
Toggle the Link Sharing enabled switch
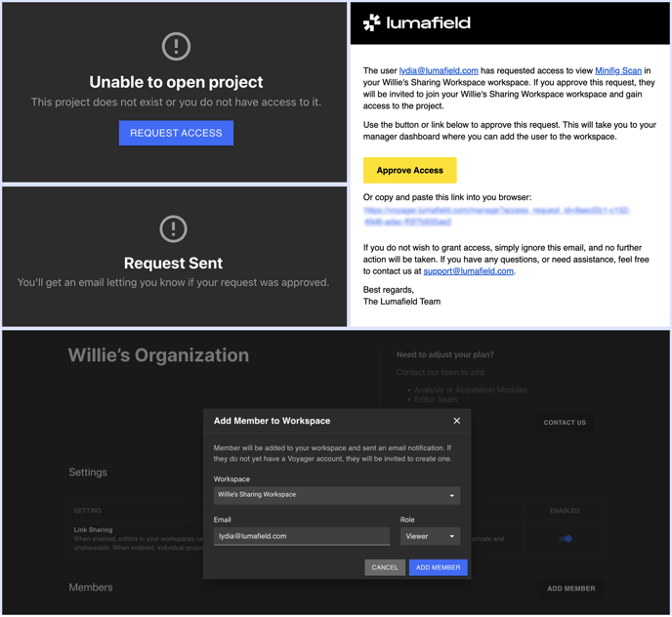coord(565,538)
